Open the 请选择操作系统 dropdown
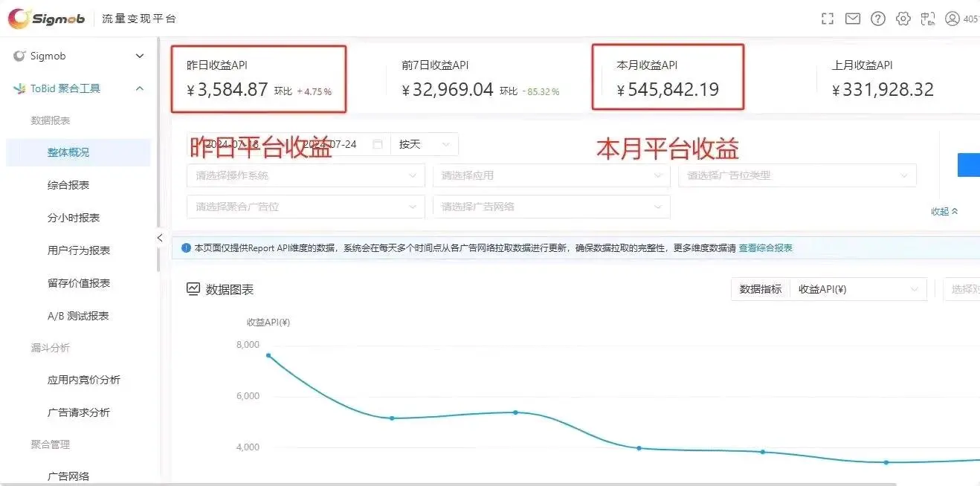The height and width of the screenshot is (486, 980). pyautogui.click(x=306, y=176)
